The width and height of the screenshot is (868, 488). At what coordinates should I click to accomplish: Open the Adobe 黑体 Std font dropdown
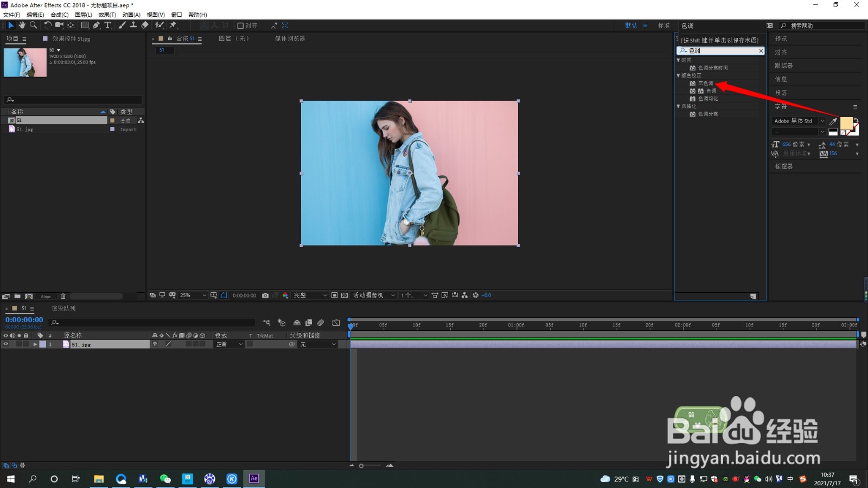pos(799,121)
